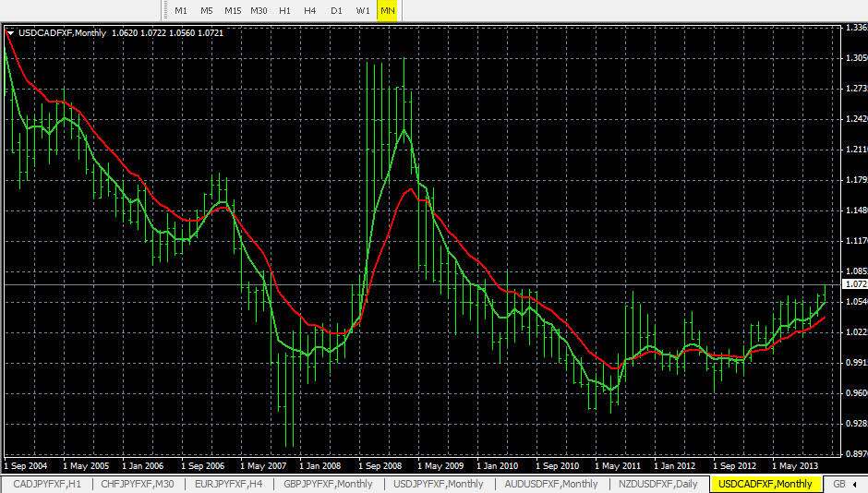Click the 1 Sep 2004 date label
Image resolution: width=868 pixels, height=493 pixels.
point(26,466)
